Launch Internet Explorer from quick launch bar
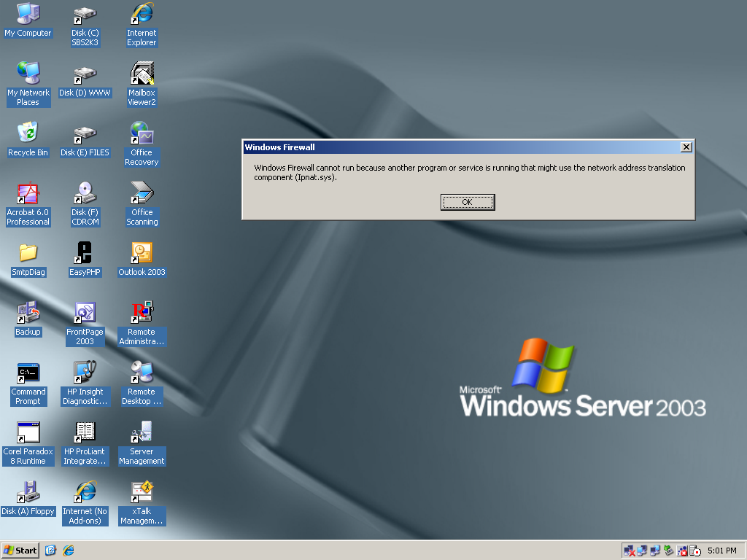The height and width of the screenshot is (560, 747). coord(69,551)
